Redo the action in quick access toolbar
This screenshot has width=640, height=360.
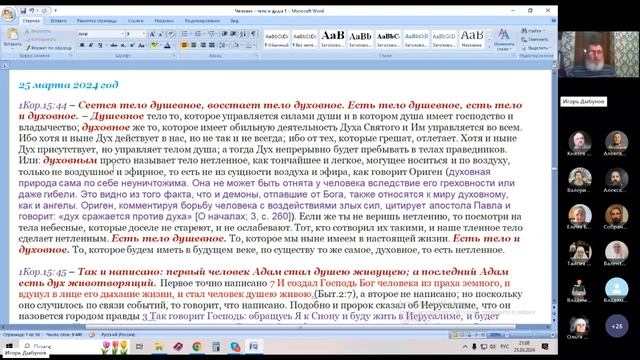point(44,11)
